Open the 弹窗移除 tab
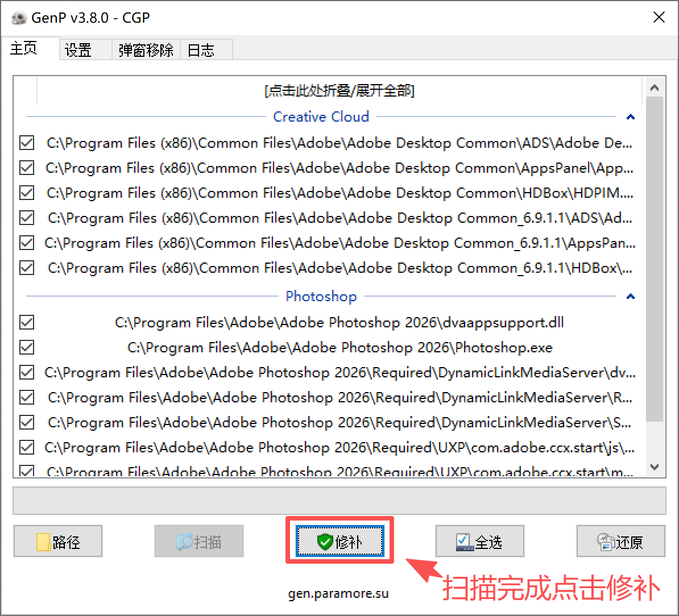 click(x=146, y=50)
